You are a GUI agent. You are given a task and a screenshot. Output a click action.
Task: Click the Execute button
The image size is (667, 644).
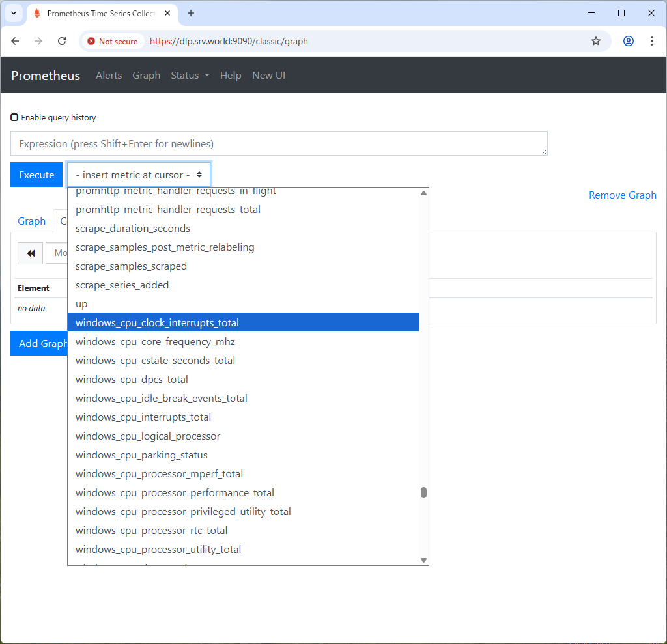[36, 175]
